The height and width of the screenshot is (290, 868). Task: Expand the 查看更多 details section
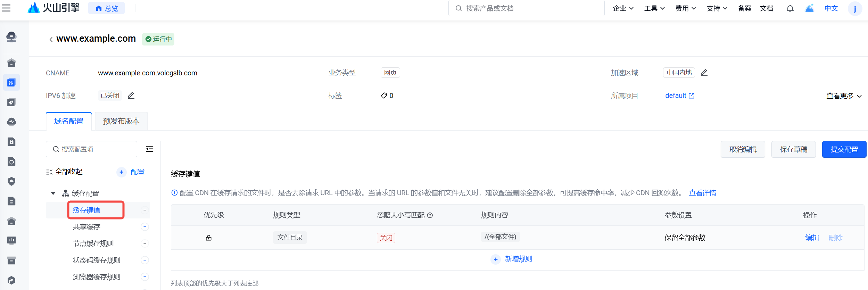(x=844, y=96)
